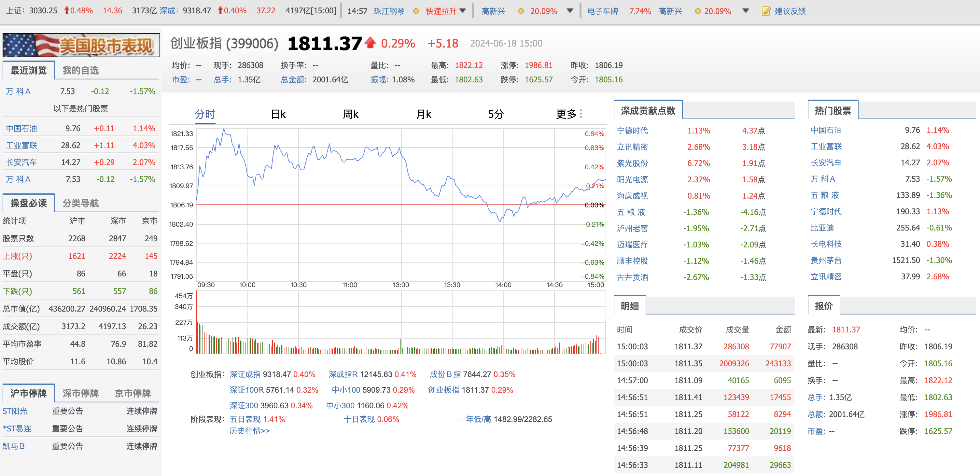The image size is (980, 476).
Task: Open 深证成指 index link
Action: click(x=245, y=374)
